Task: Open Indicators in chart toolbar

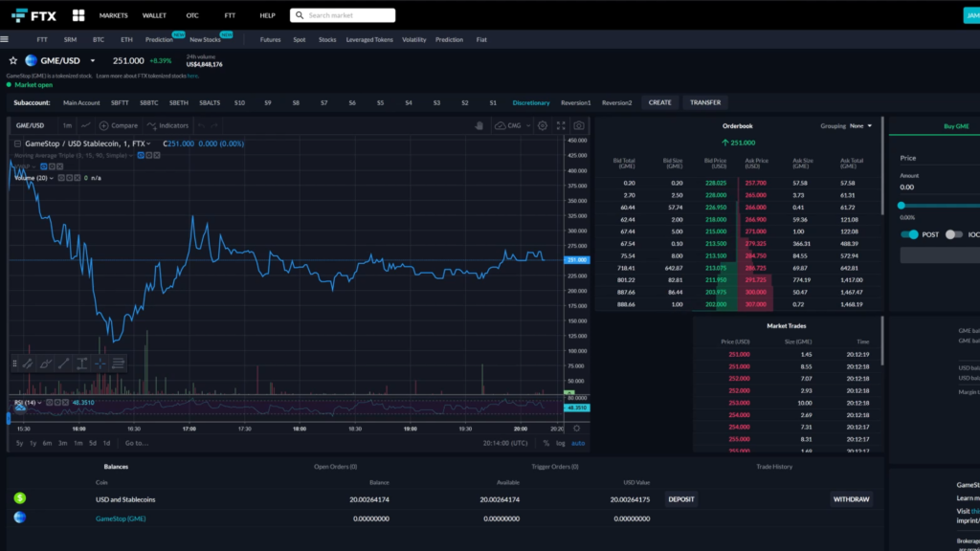Action: click(x=167, y=125)
